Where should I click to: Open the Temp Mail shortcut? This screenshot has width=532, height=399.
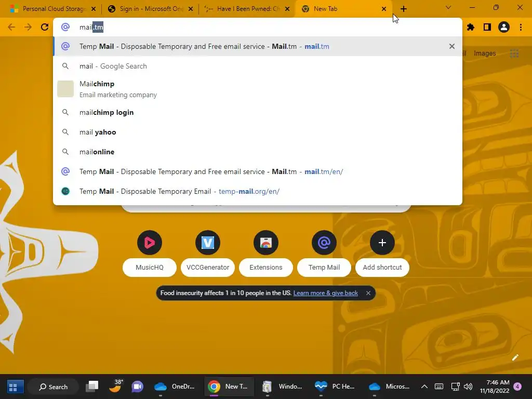click(x=324, y=253)
